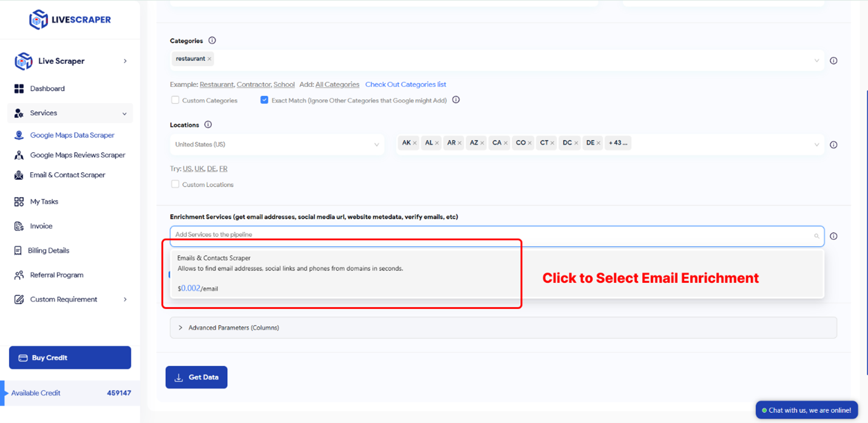
Task: Click the Buy Credit button
Action: [x=70, y=357]
